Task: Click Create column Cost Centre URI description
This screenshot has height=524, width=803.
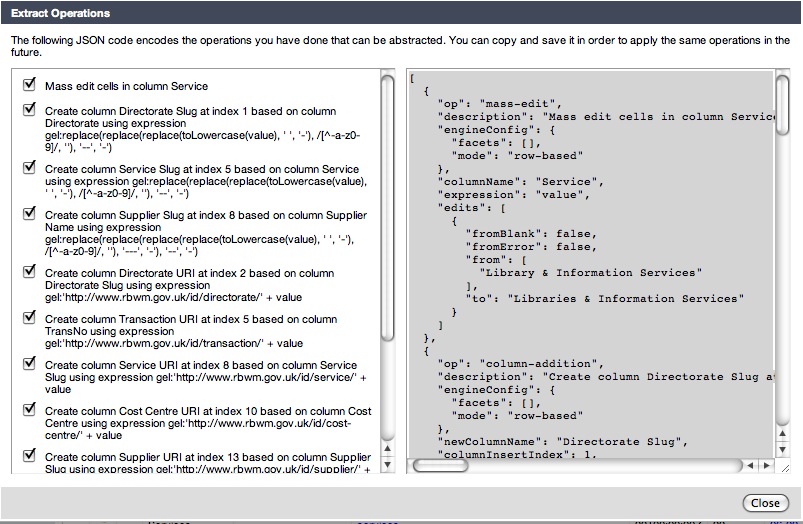Action: point(208,423)
